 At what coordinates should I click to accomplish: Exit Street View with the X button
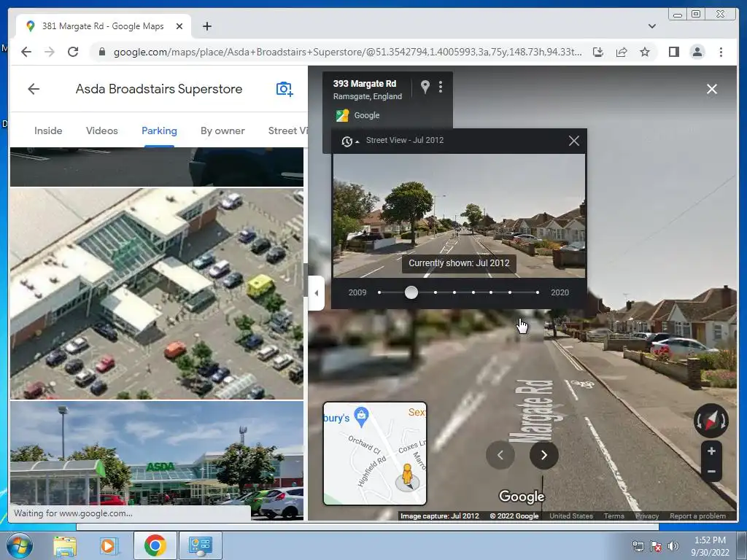[x=712, y=89]
